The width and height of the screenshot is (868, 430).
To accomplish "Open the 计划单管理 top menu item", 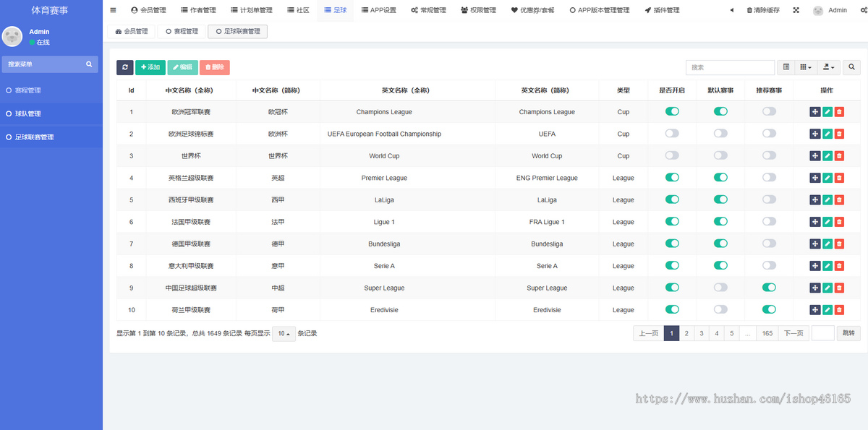I will (252, 10).
